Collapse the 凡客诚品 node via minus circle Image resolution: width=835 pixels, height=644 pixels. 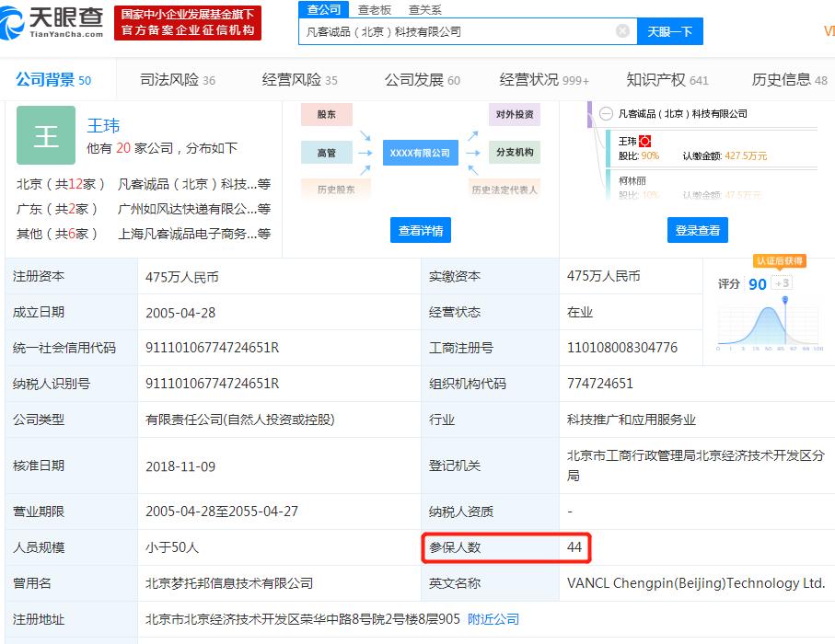(x=604, y=113)
